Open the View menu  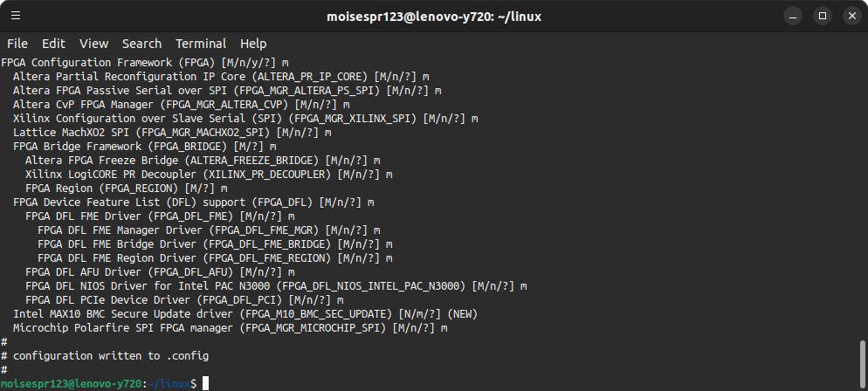click(x=93, y=44)
